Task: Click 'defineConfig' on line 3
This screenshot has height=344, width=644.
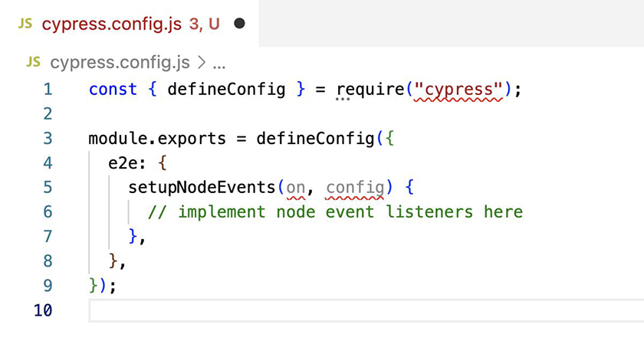Action: 315,139
